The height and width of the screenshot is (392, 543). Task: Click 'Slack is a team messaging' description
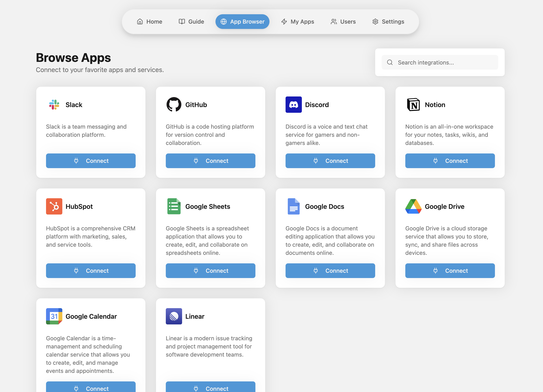pyautogui.click(x=86, y=131)
